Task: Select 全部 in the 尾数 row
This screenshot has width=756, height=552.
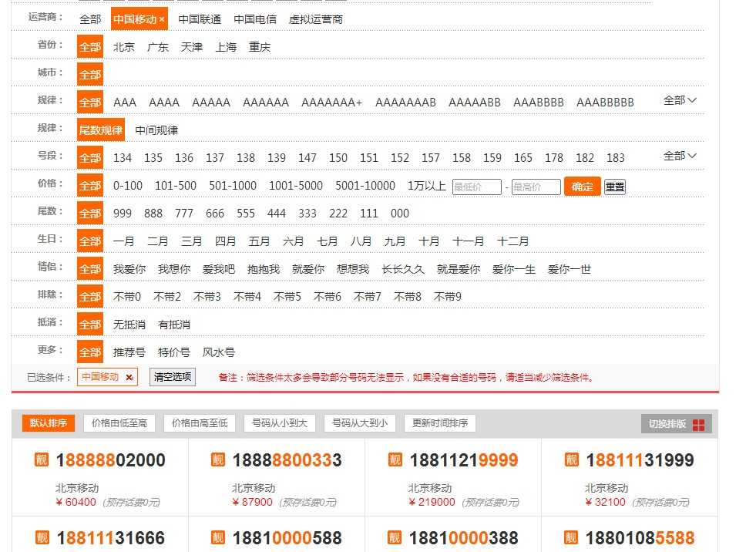Action: tap(90, 214)
